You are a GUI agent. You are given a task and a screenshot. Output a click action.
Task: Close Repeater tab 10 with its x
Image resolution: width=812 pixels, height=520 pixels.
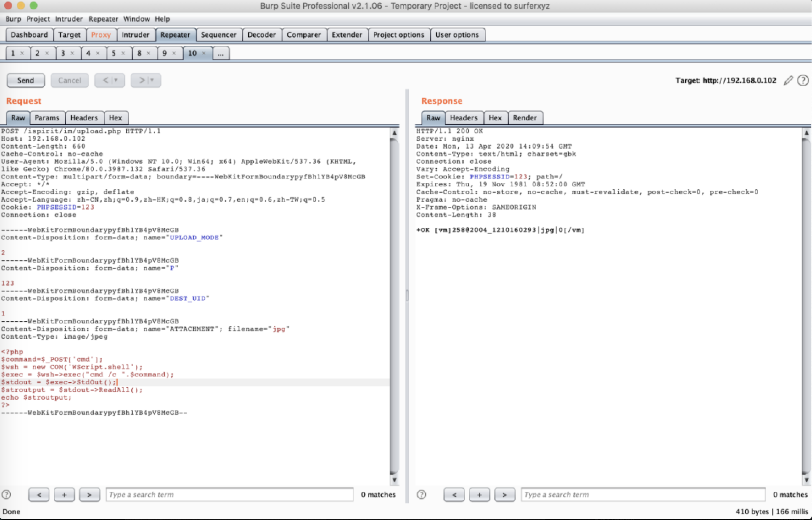pyautogui.click(x=204, y=53)
